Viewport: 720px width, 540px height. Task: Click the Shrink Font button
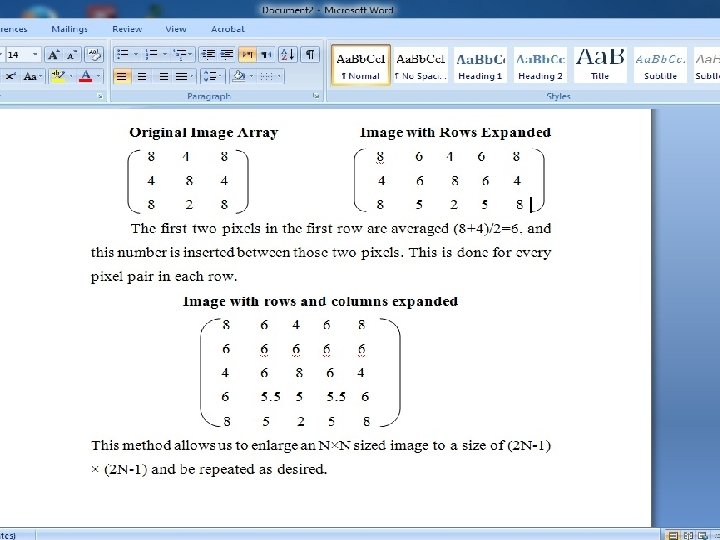coord(72,55)
